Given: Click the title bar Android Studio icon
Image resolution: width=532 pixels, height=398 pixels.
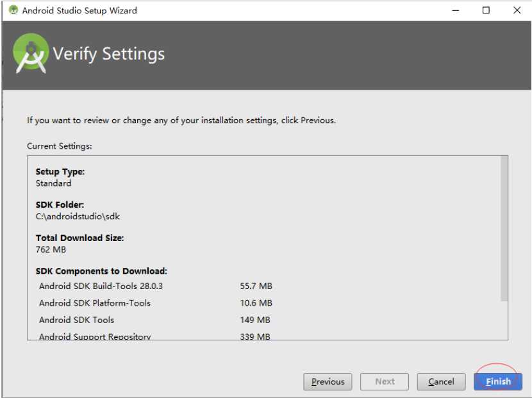Looking at the screenshot, I should click(13, 10).
